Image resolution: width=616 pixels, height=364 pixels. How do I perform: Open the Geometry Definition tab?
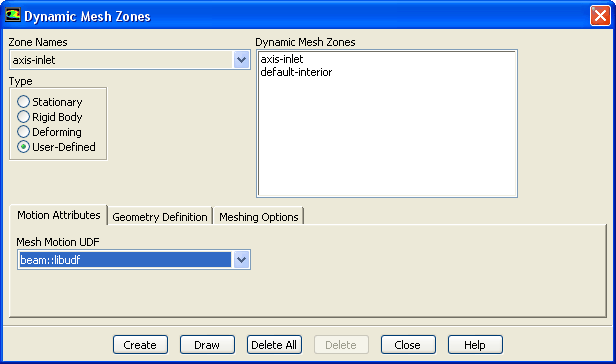(160, 217)
